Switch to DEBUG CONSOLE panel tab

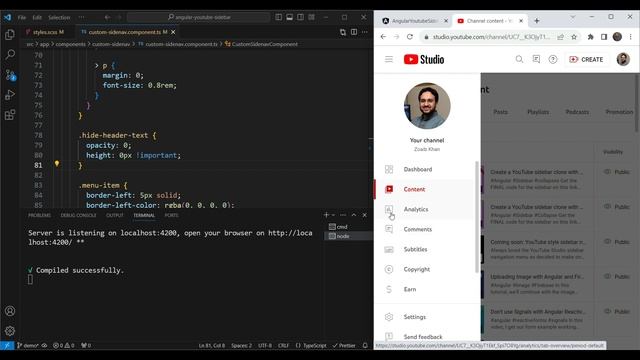[78, 215]
